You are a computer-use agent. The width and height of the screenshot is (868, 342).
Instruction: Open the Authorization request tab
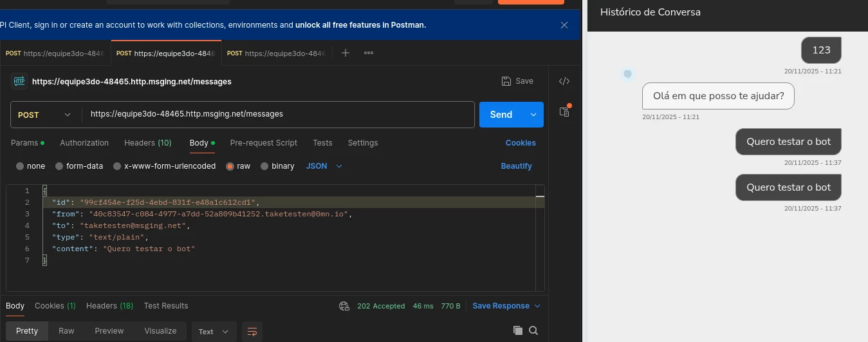[84, 143]
